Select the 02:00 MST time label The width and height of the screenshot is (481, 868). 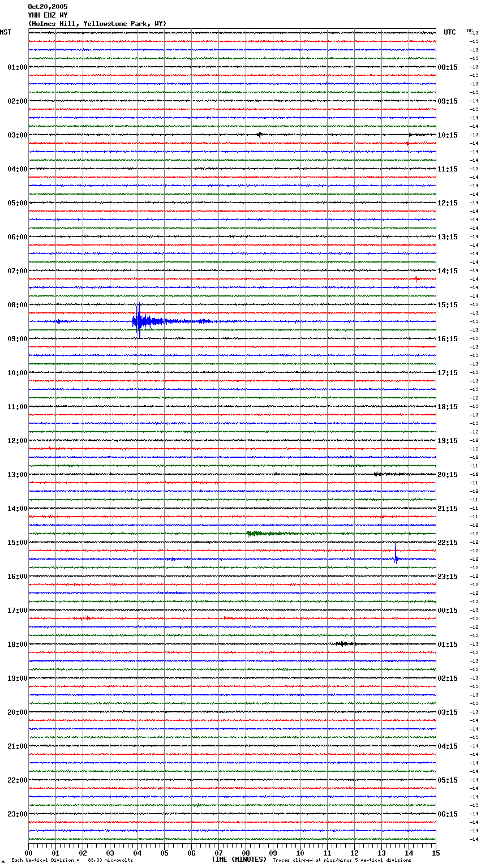[18, 101]
